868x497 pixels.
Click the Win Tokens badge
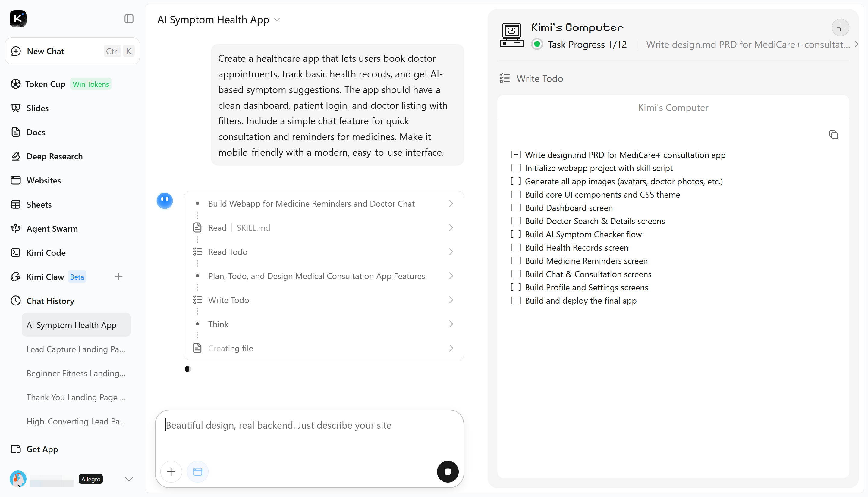[91, 84]
